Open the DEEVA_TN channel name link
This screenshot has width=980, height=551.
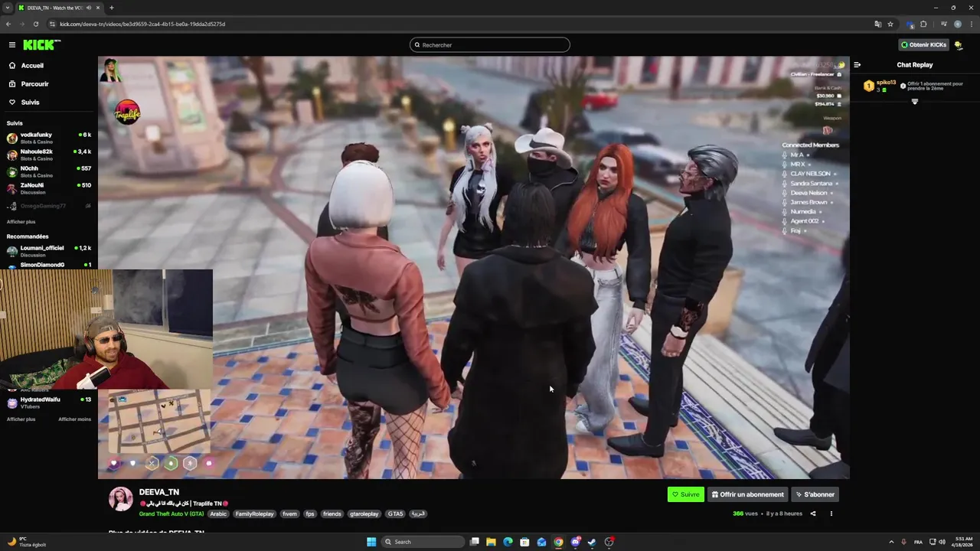(x=159, y=492)
